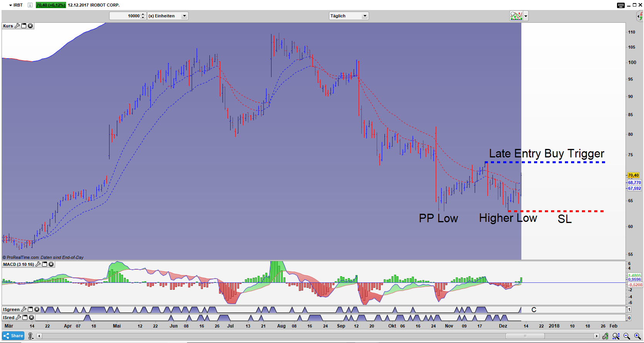Click the Higher Low annotation text
Viewport: 644px width, 343px height.
508,218
